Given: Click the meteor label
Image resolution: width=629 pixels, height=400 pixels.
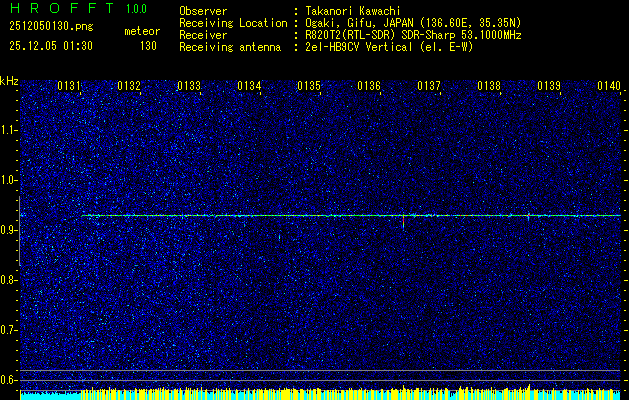Looking at the screenshot, I should click(142, 31).
